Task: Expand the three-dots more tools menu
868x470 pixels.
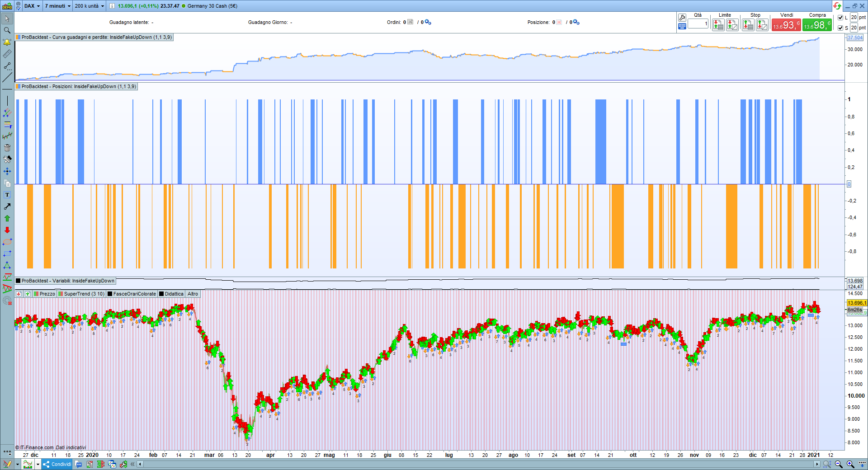Action: (x=7, y=451)
